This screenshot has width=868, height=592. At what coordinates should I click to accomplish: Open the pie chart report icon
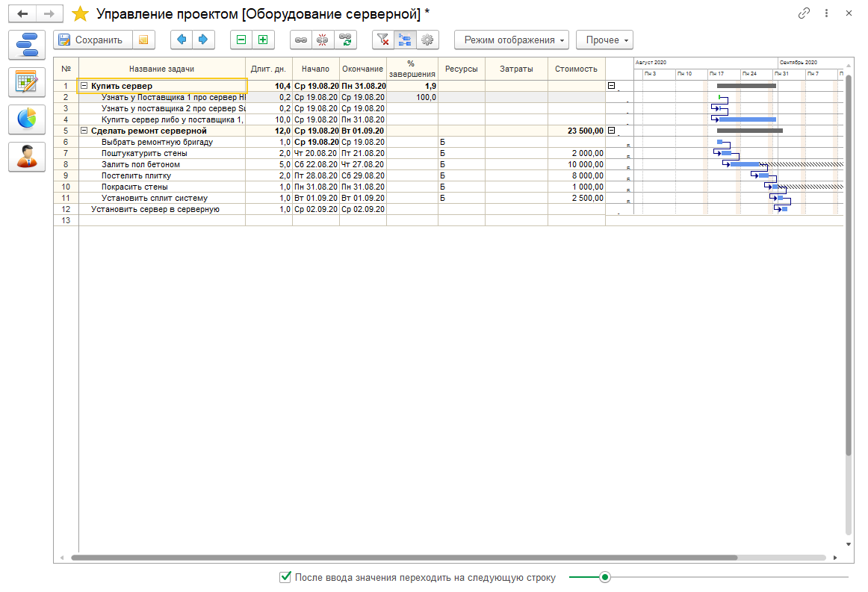coord(27,119)
